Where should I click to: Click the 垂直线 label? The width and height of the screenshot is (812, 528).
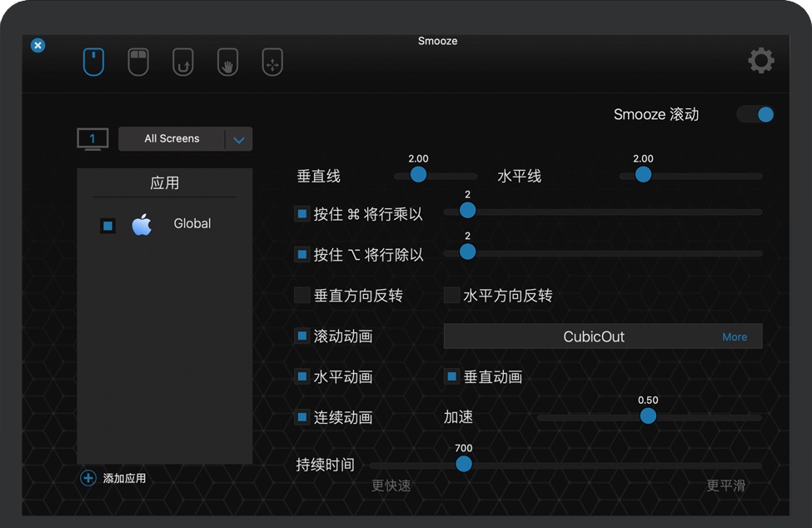click(318, 177)
